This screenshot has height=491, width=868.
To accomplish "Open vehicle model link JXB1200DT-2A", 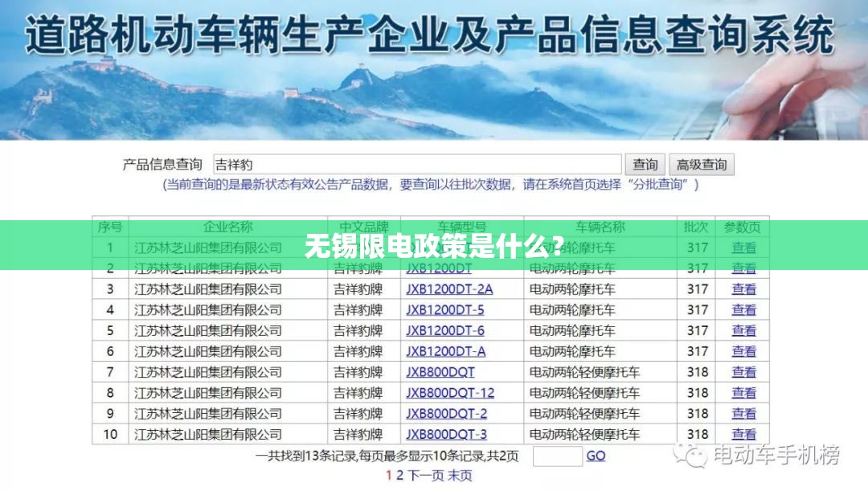I will 449,289.
